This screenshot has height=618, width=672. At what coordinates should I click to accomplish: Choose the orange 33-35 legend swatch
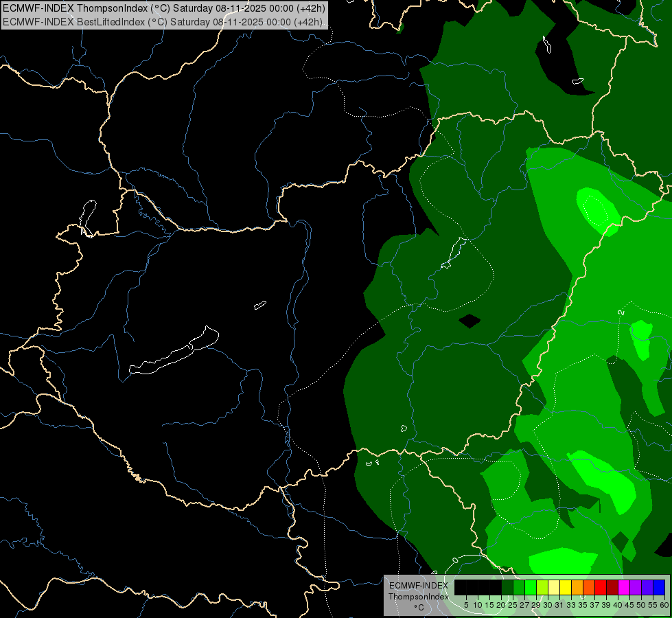coord(577,587)
